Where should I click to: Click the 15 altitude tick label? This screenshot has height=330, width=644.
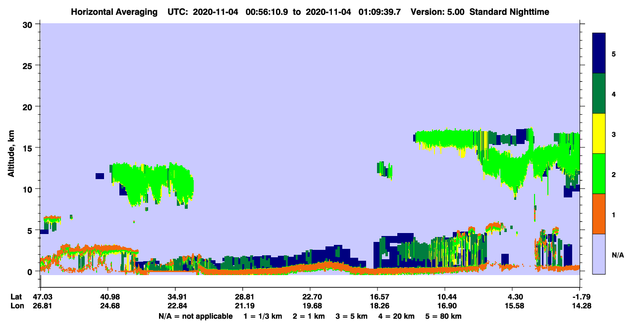[29, 148]
